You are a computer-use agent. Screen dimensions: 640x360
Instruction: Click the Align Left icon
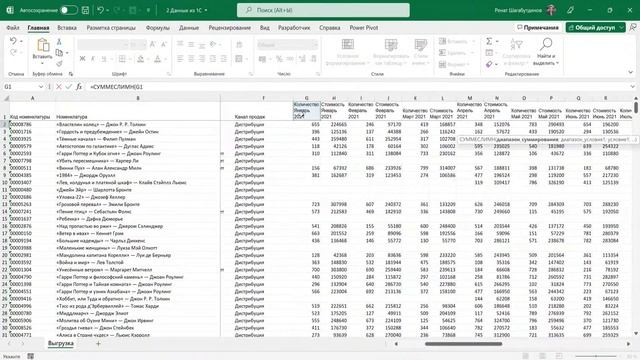click(x=180, y=59)
